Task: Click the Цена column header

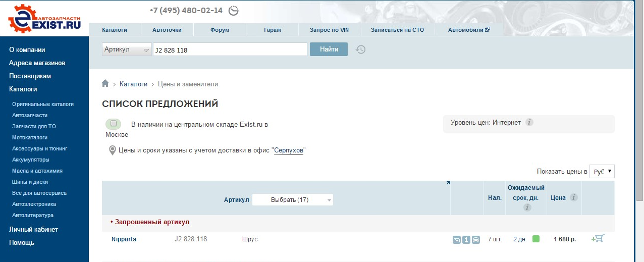Action: click(558, 198)
